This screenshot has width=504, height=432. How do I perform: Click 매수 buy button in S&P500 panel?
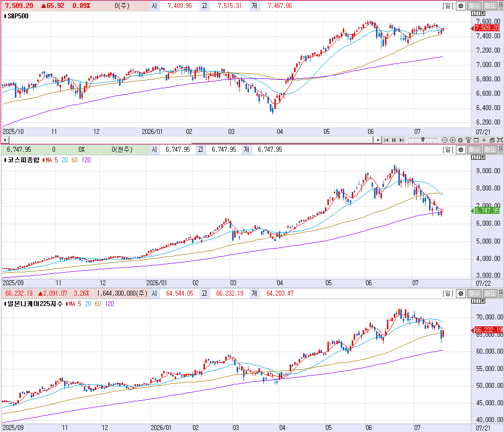tap(474, 6)
